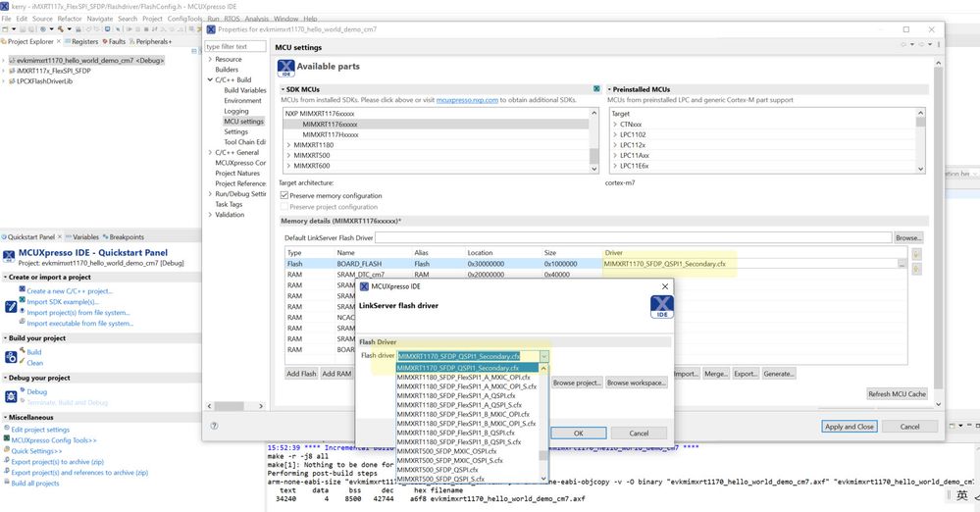Viewport: 980px width, 512px height.
Task: Click the Build Variables tree item
Action: tap(245, 90)
